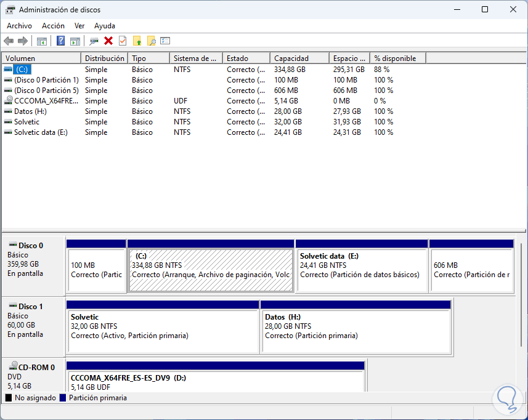Sort by the Capacidad column header
The width and height of the screenshot is (528, 420).
[x=299, y=58]
